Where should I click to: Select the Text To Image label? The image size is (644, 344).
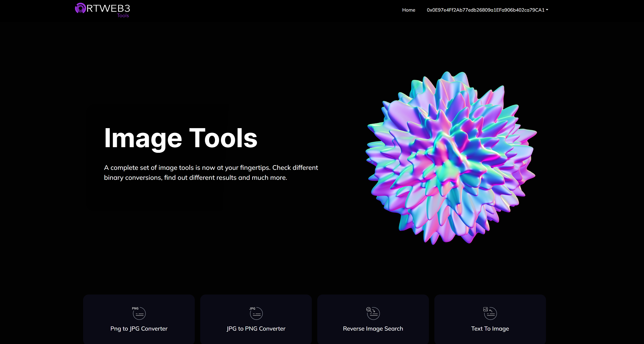(x=490, y=329)
